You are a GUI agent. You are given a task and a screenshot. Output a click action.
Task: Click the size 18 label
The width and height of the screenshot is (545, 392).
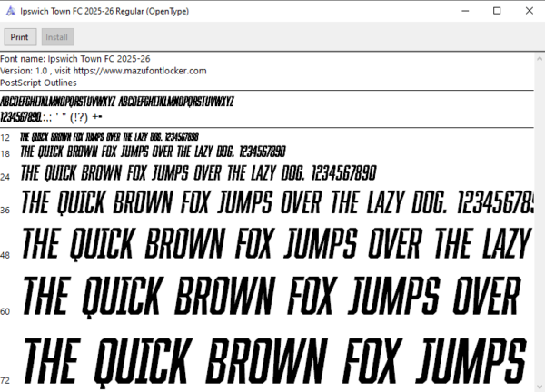[x=5, y=154]
